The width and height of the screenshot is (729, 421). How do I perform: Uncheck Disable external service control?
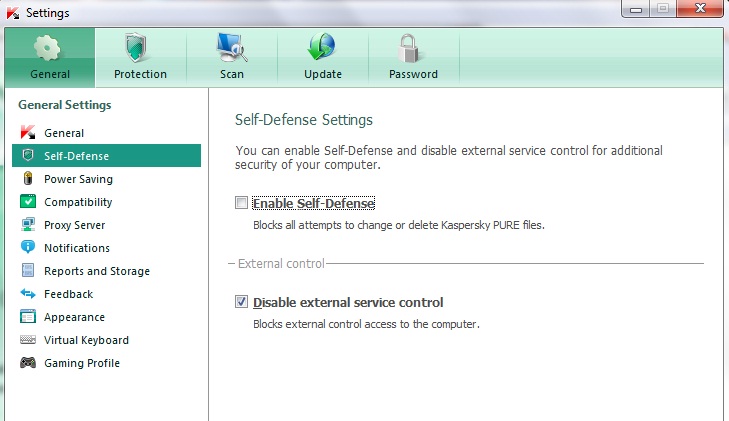[241, 302]
